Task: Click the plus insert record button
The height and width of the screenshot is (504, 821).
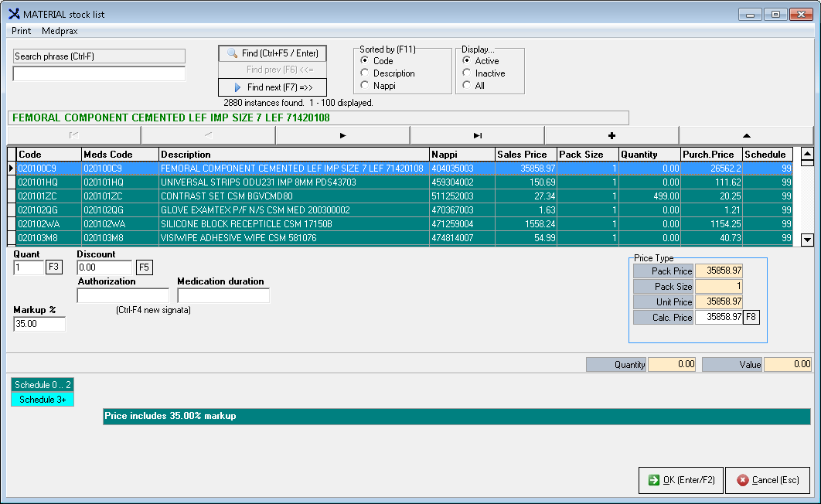Action: (x=611, y=135)
